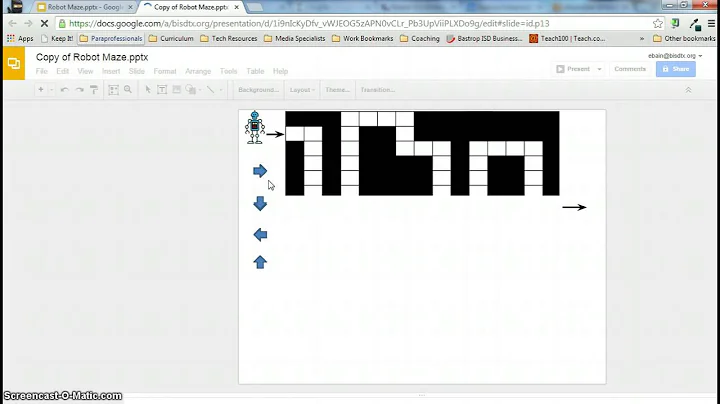Click the Insert image icon

pyautogui.click(x=176, y=90)
